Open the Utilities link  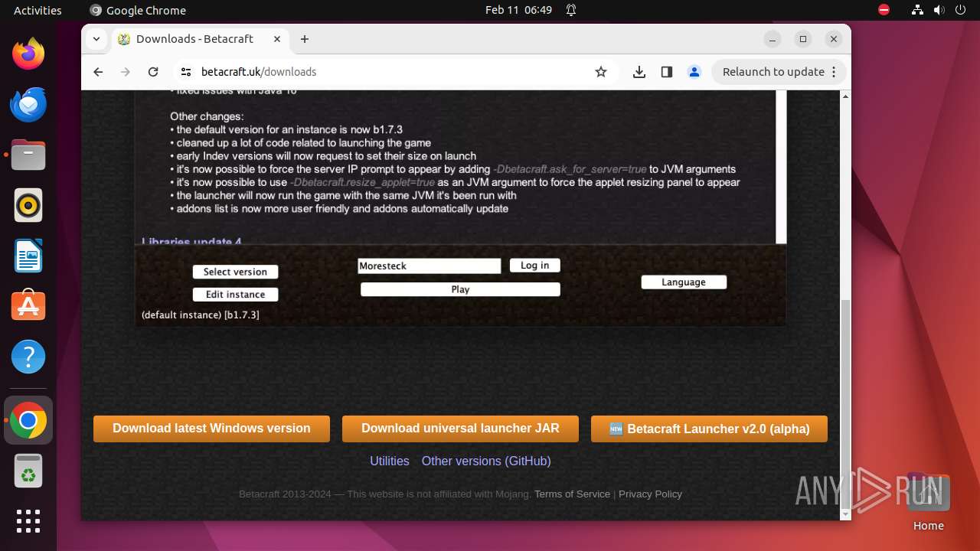point(390,461)
